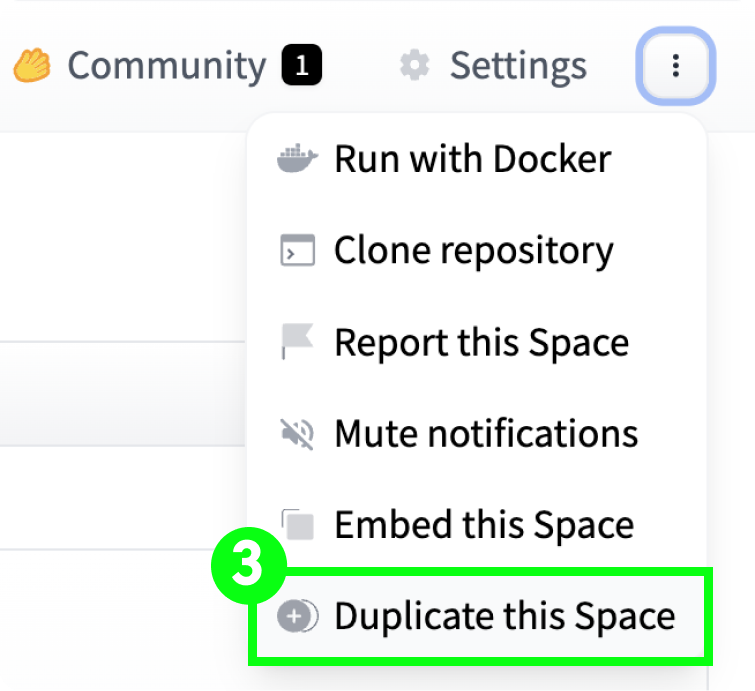Image resolution: width=755 pixels, height=691 pixels.
Task: Click the crossed-out bell mute icon
Action: (x=297, y=434)
